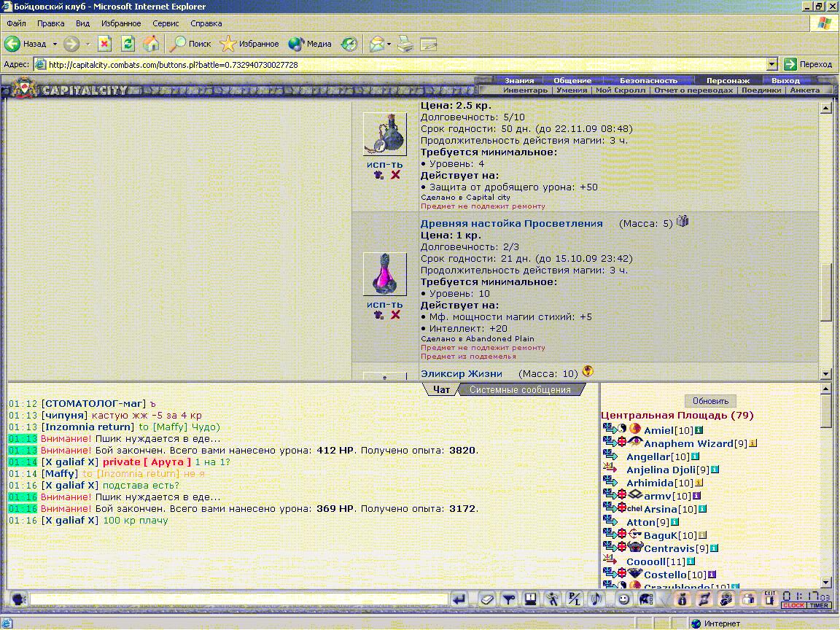The width and height of the screenshot is (840, 630).
Task: Click the red X under the pink potion
Action: coord(395,315)
